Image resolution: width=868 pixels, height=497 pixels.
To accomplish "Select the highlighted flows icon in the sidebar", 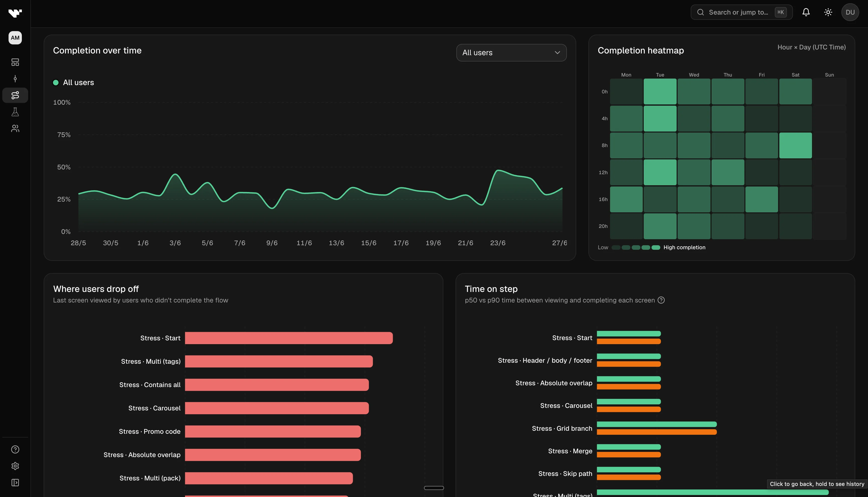I will 15,95.
